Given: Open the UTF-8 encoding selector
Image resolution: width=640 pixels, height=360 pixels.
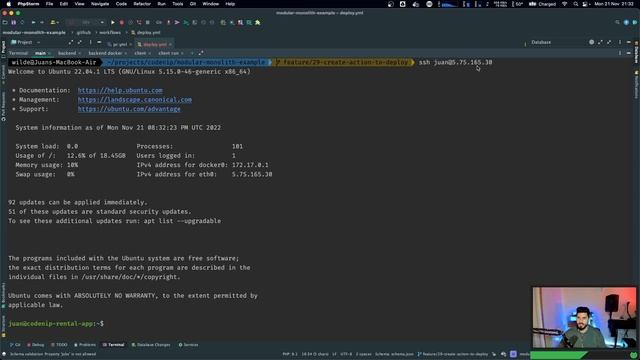Looking at the screenshot, I should 346,354.
